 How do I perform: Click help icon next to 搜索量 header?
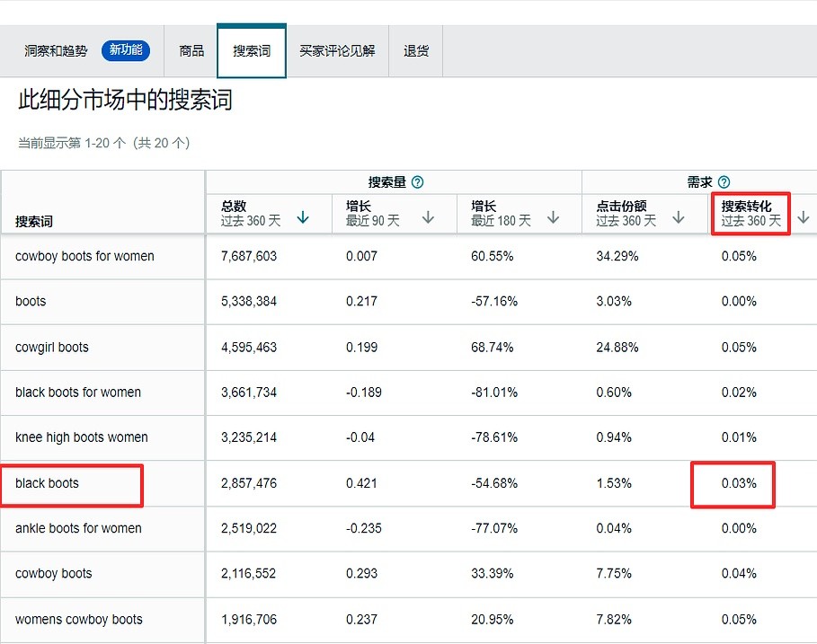[x=417, y=182]
